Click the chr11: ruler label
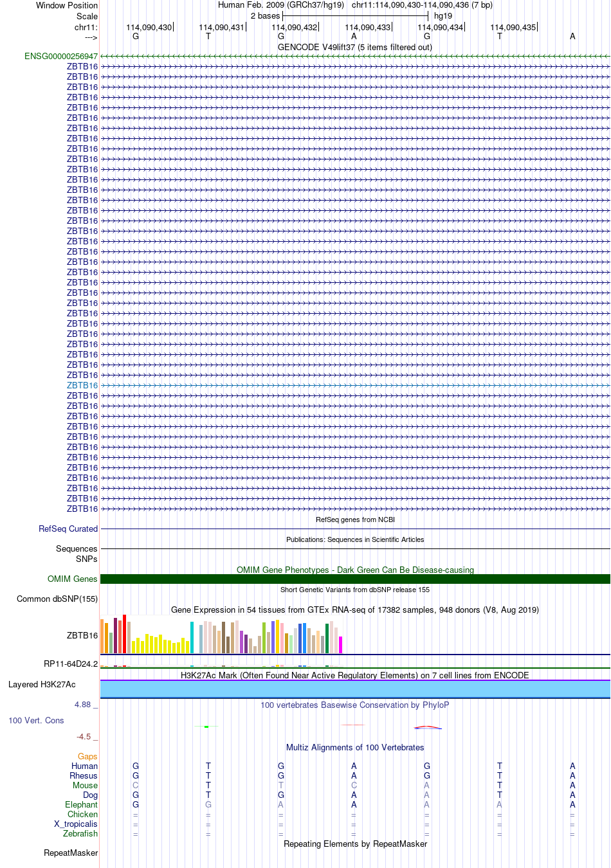Viewport: 611px width, 868px height. [x=86, y=28]
